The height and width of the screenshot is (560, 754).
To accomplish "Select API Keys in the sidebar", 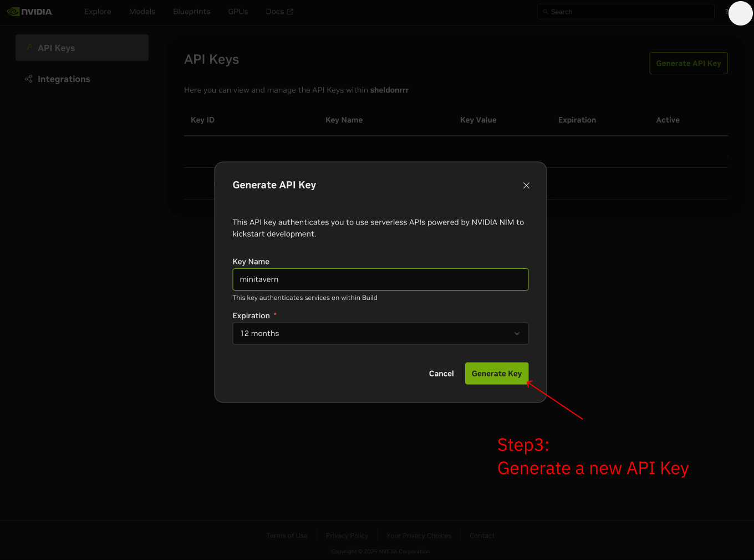I will (82, 48).
